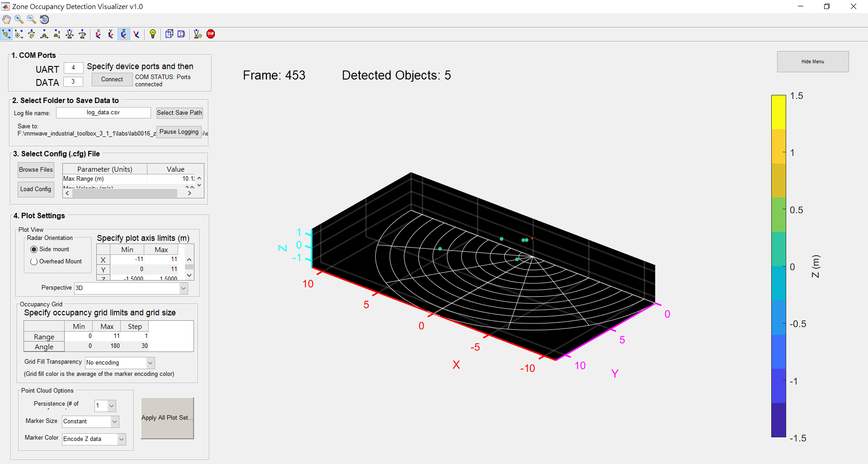Click Y axis Min value 0 cell
Screen dimensions: 868x464
[x=127, y=269]
